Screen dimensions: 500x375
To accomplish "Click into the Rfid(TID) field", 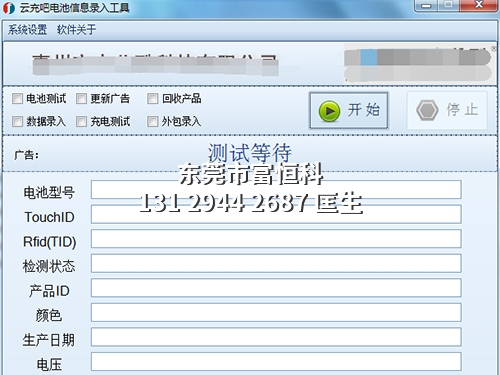I will 276,239.
